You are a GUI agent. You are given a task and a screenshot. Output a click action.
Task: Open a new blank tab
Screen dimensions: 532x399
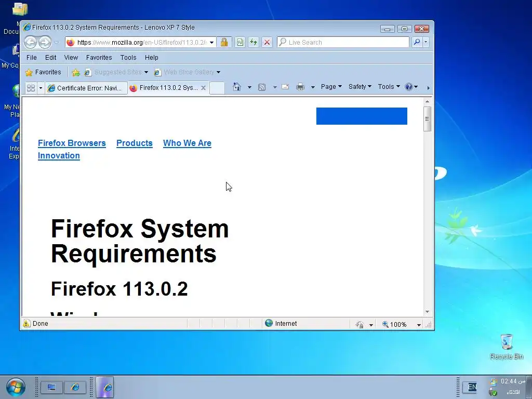tap(217, 88)
